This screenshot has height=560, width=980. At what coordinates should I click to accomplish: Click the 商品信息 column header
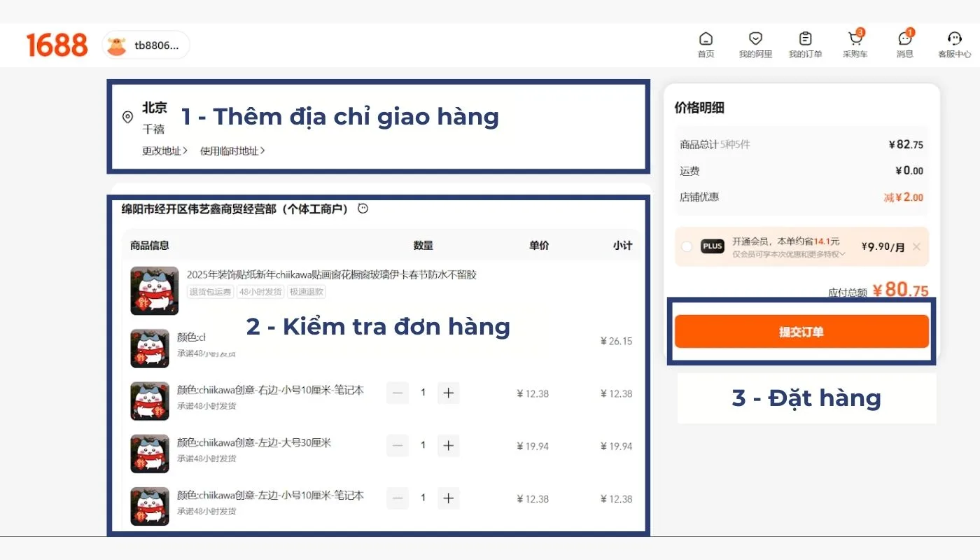[x=150, y=245]
